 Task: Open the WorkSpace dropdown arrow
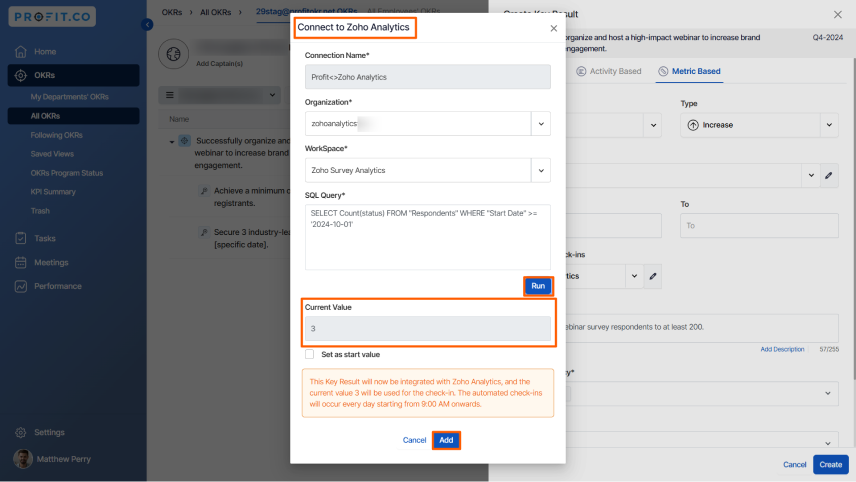pyautogui.click(x=541, y=170)
